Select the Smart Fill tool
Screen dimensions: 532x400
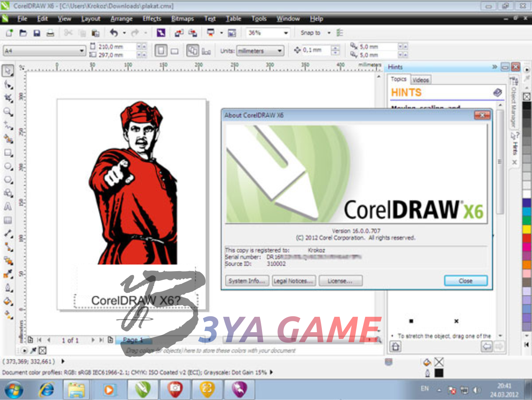click(x=8, y=139)
